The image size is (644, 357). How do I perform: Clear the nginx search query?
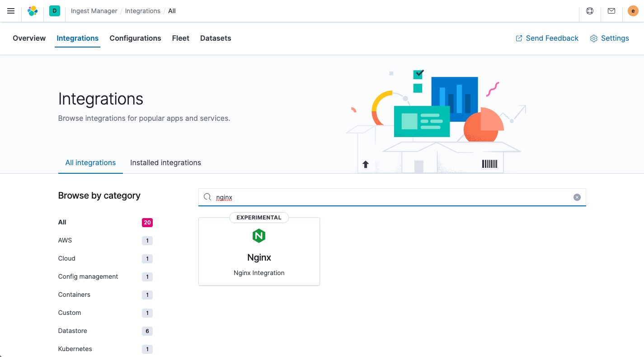tap(577, 197)
